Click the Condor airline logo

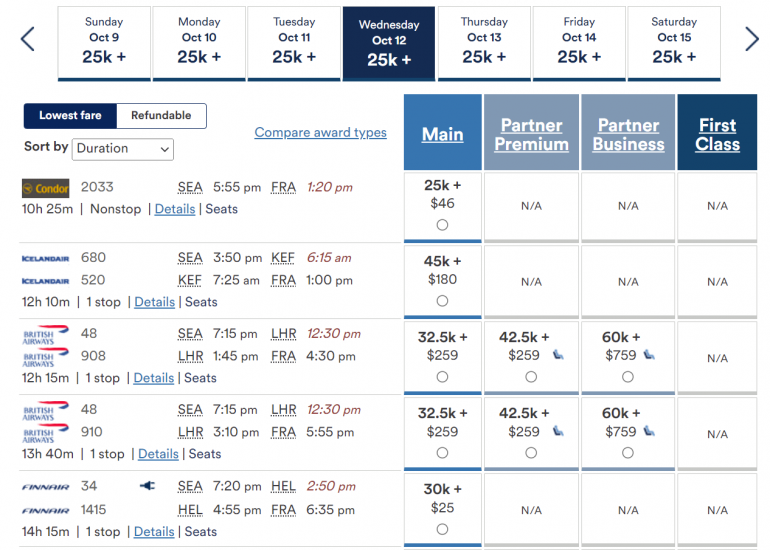point(46,188)
